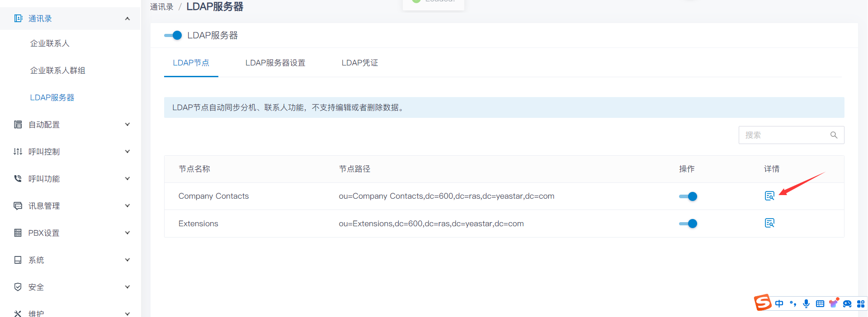Expand the 呼叫控制 sidebar menu
The height and width of the screenshot is (317, 868).
pyautogui.click(x=127, y=152)
